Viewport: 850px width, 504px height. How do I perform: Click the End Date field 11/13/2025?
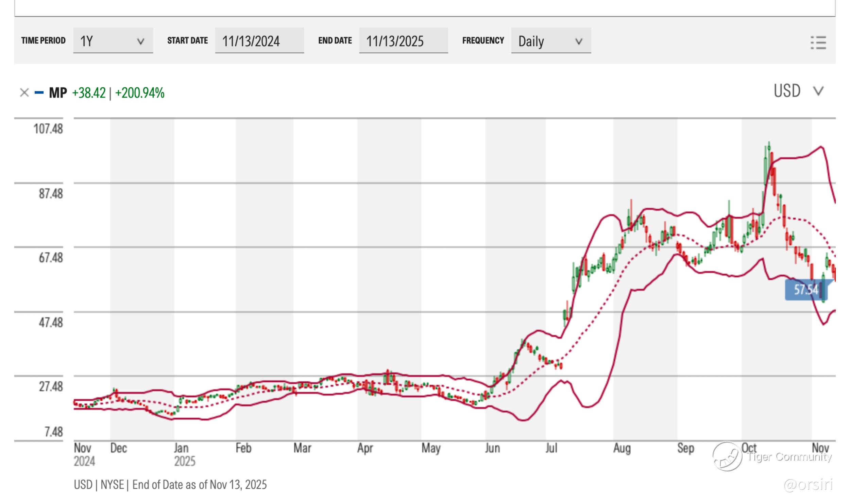(403, 41)
